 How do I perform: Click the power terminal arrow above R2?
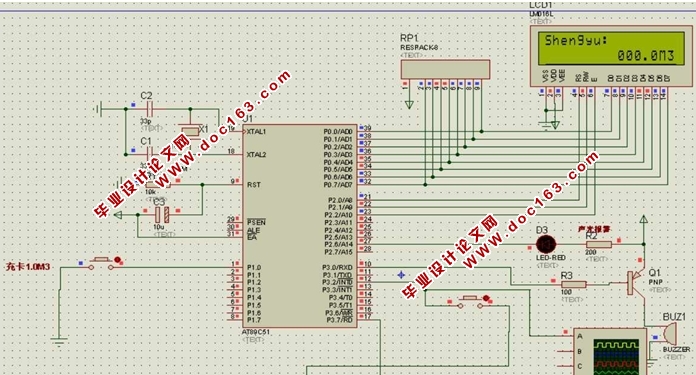[x=643, y=219]
